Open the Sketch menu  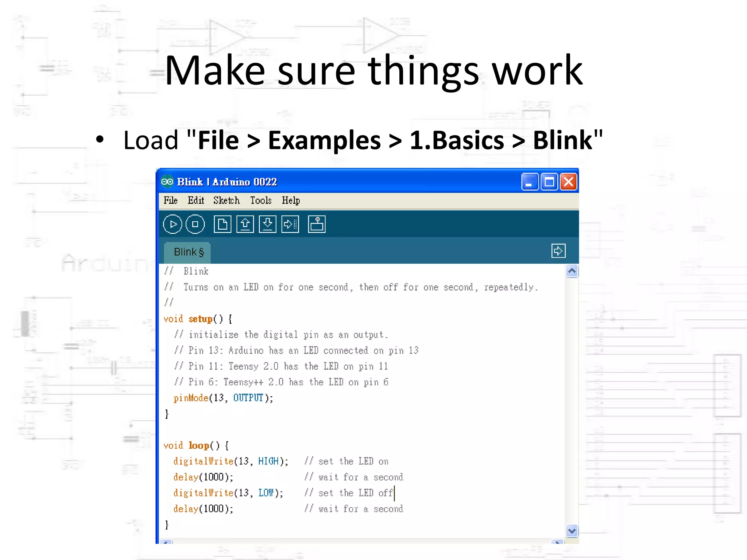(227, 201)
